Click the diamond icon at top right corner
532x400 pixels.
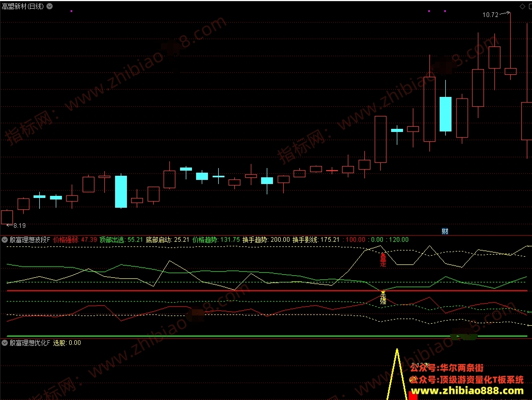click(522, 6)
